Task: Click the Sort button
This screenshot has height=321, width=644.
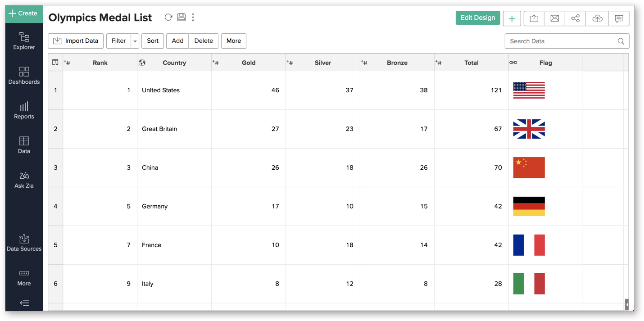Action: click(x=153, y=41)
